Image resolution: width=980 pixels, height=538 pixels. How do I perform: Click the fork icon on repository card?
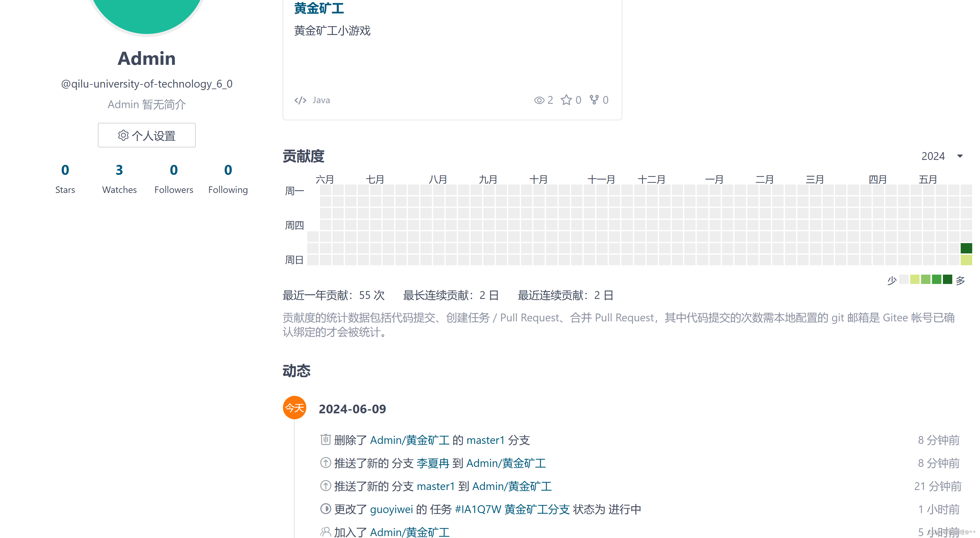tap(594, 100)
